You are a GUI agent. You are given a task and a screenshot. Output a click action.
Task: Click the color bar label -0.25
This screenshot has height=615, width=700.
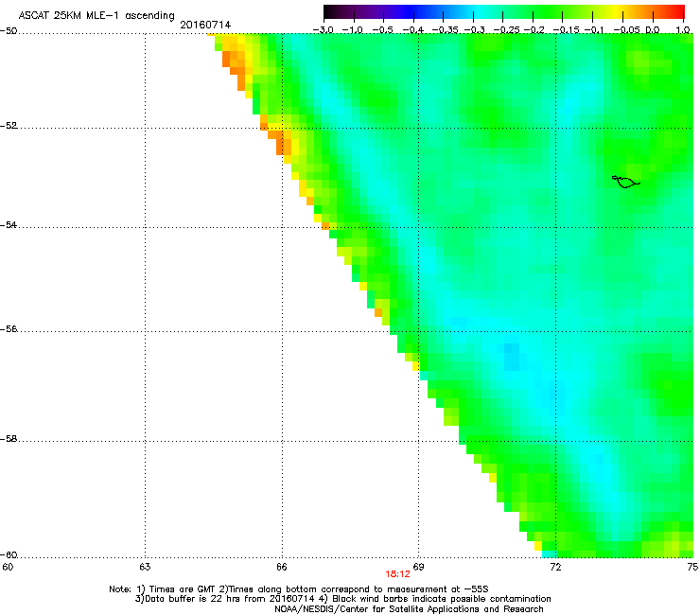click(505, 30)
